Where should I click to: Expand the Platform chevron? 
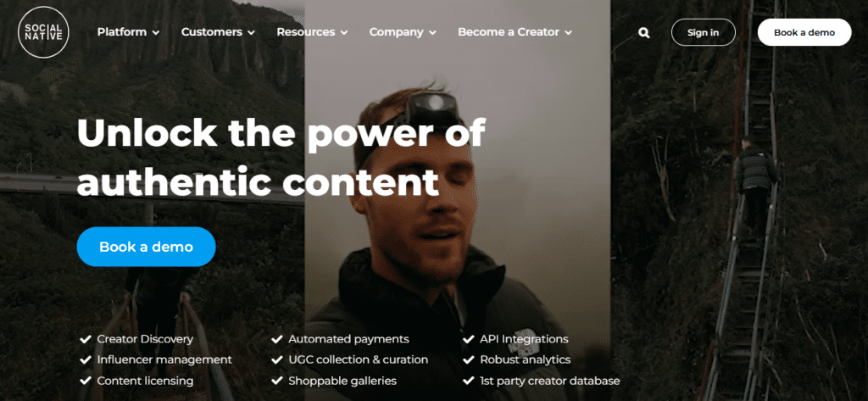[x=156, y=33]
